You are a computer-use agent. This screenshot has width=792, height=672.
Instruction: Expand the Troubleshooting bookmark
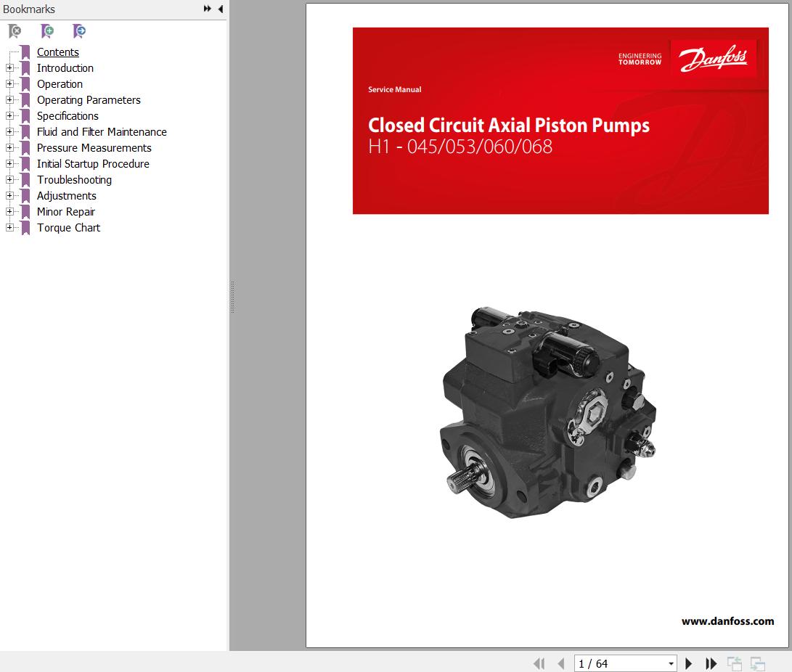coord(9,180)
